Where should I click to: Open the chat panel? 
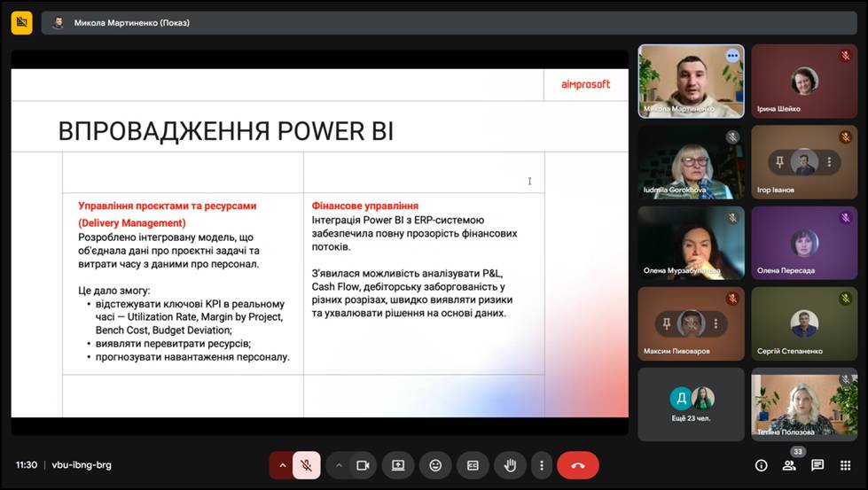click(x=817, y=465)
